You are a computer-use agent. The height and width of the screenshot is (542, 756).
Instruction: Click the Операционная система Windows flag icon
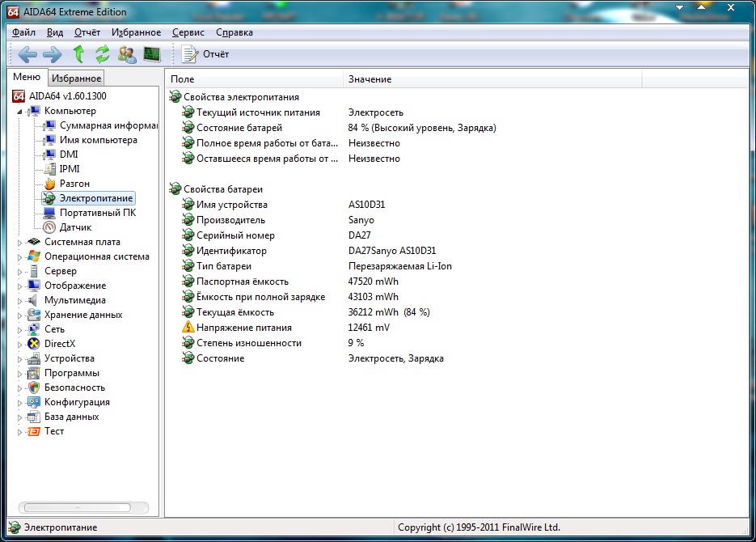[34, 256]
